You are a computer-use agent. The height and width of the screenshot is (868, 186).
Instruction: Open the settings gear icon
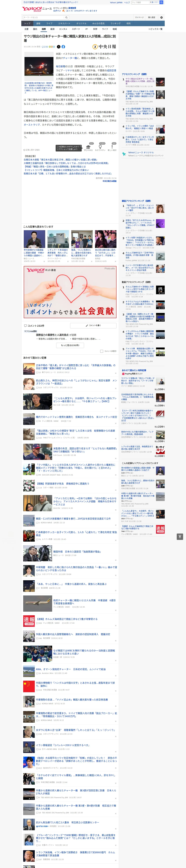pyautogui.click(x=161, y=17)
